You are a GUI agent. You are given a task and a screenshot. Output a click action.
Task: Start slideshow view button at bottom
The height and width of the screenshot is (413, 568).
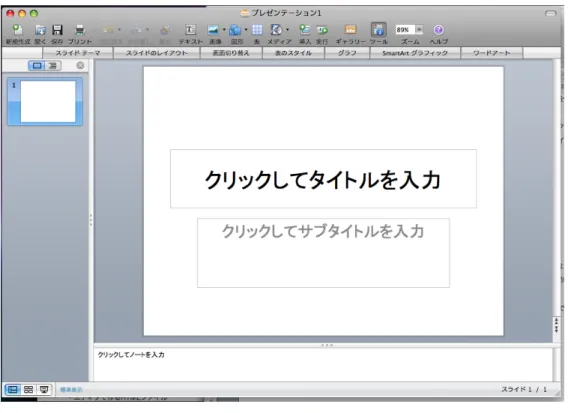coord(44,390)
